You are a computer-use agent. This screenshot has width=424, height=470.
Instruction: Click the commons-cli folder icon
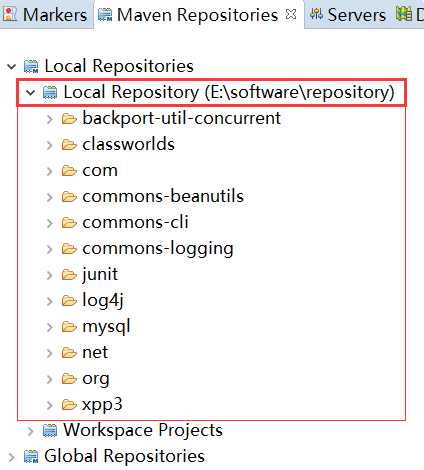[x=69, y=222]
